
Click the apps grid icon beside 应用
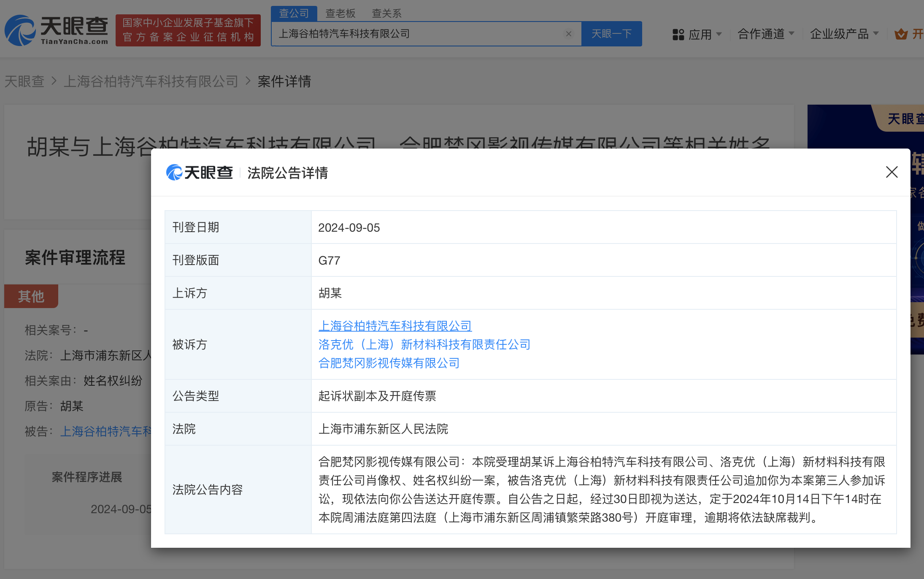tap(678, 34)
